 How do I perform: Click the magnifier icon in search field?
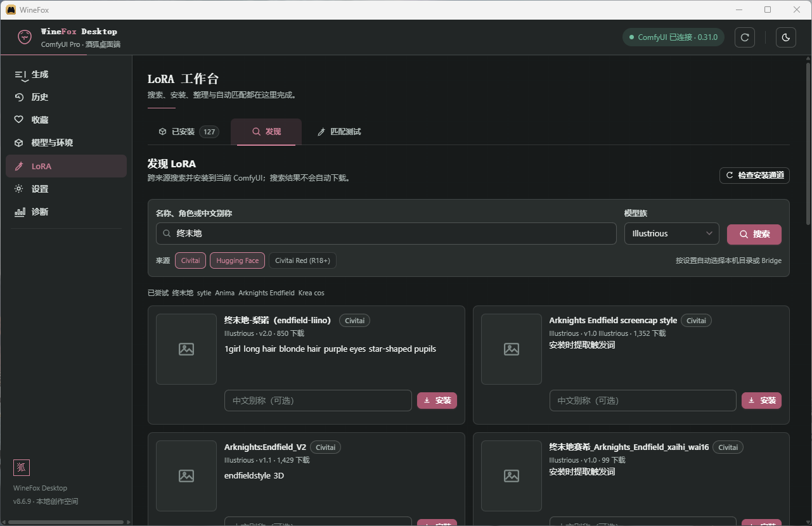(167, 233)
